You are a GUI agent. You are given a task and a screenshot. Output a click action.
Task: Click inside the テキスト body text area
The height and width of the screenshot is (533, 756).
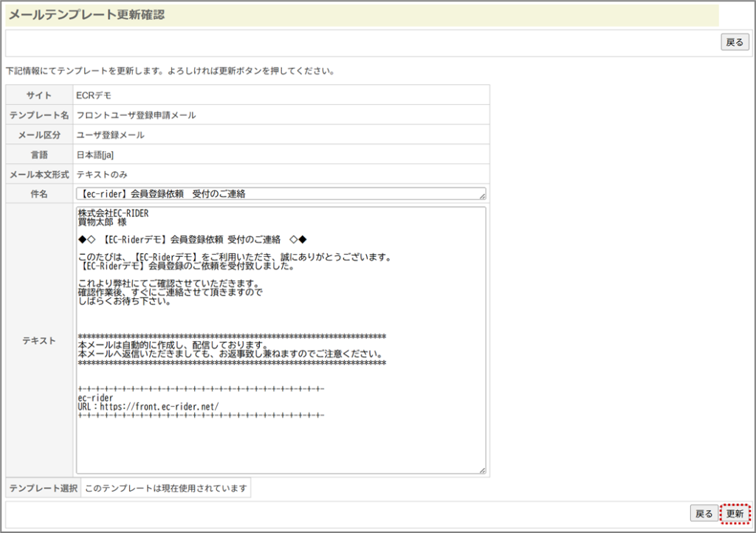point(281,340)
